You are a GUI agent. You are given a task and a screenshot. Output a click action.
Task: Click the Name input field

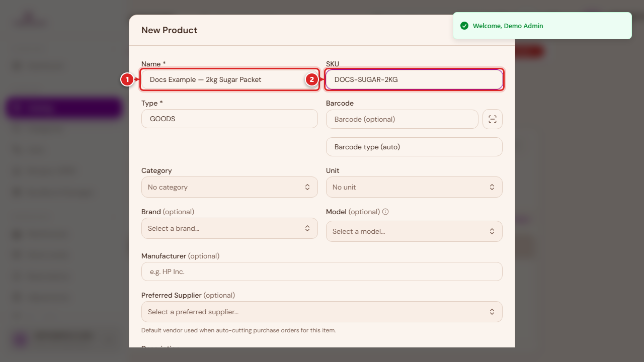[229, 79]
